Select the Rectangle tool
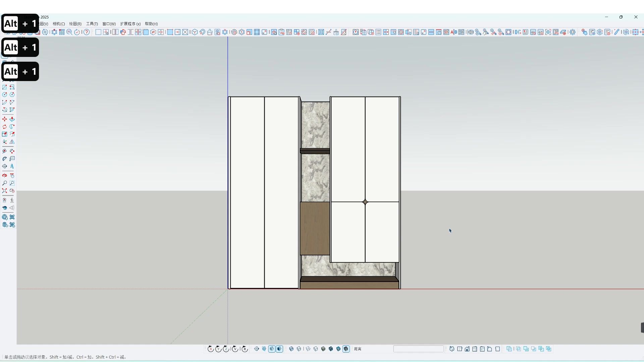Screen dimensions: 644x362 [4, 87]
